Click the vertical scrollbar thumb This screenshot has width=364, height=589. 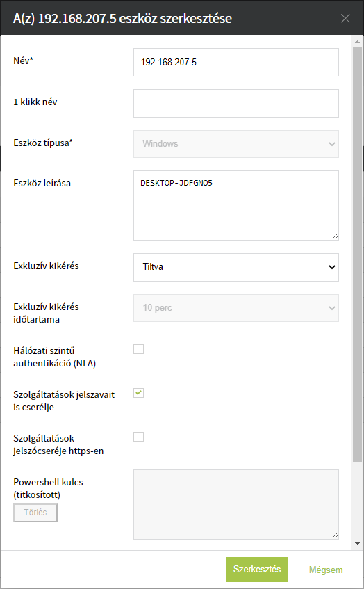(x=357, y=255)
